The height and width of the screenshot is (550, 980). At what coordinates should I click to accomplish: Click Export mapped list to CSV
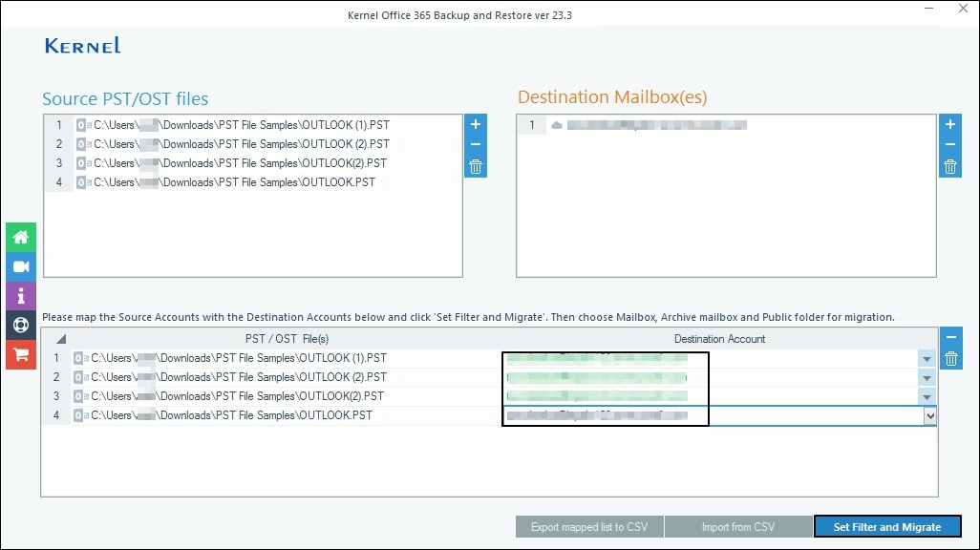[x=589, y=527]
